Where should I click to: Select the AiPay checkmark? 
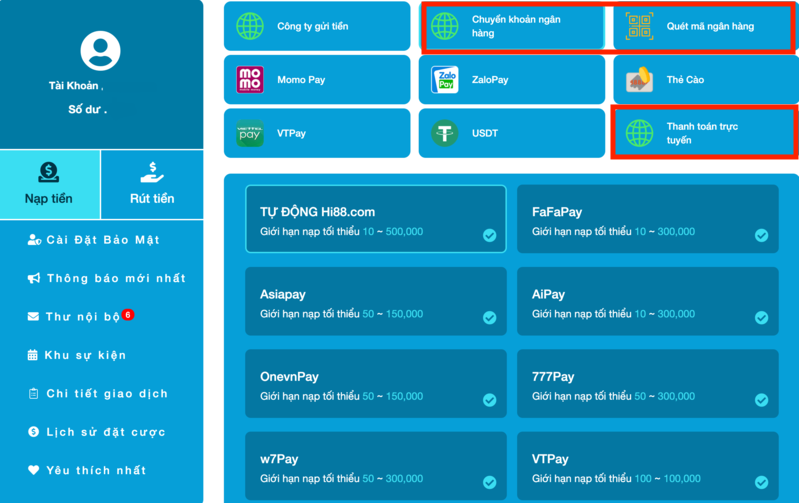(761, 317)
